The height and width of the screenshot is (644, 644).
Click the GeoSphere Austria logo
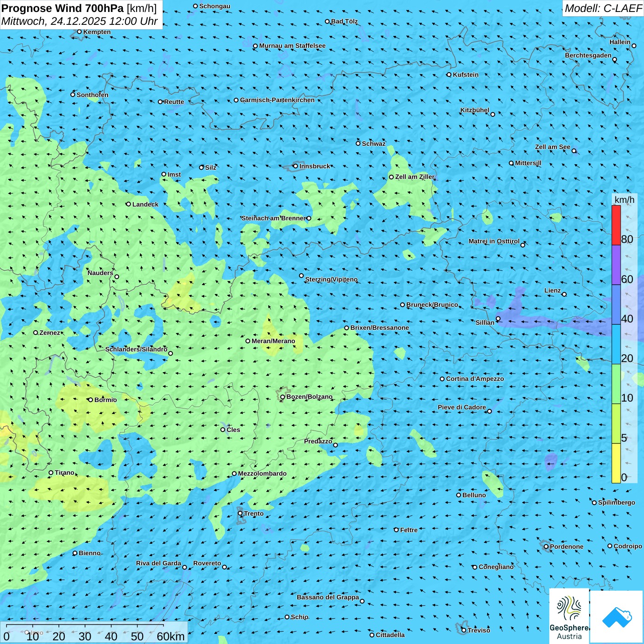(569, 615)
